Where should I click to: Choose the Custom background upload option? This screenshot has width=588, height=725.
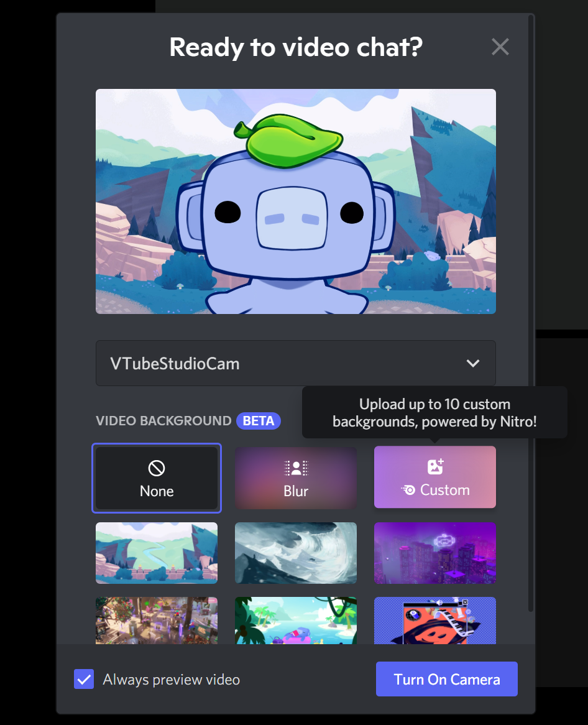[x=435, y=478]
